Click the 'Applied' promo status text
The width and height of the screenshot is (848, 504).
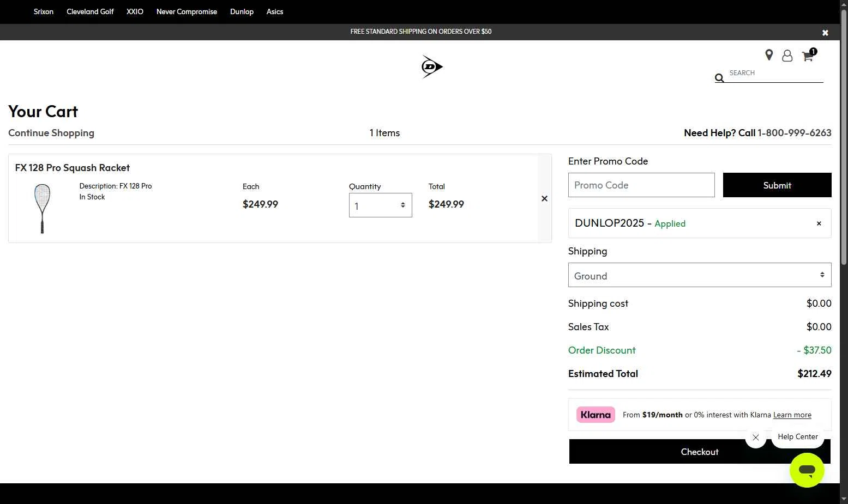click(670, 224)
